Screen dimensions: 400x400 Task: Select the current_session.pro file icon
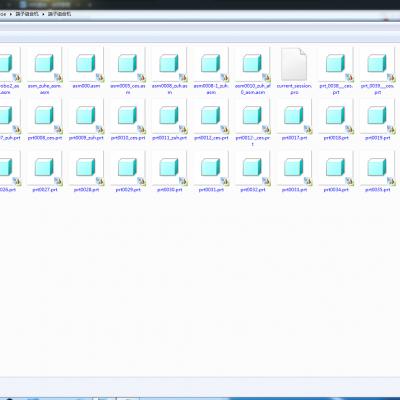(x=294, y=64)
